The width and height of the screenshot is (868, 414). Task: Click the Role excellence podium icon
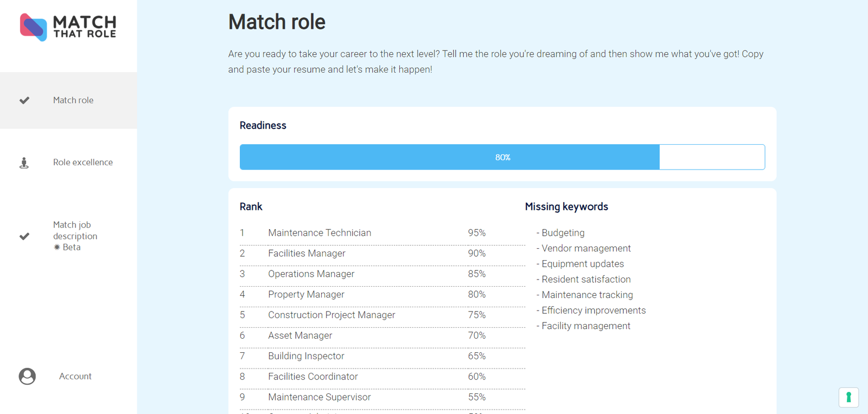tap(24, 163)
